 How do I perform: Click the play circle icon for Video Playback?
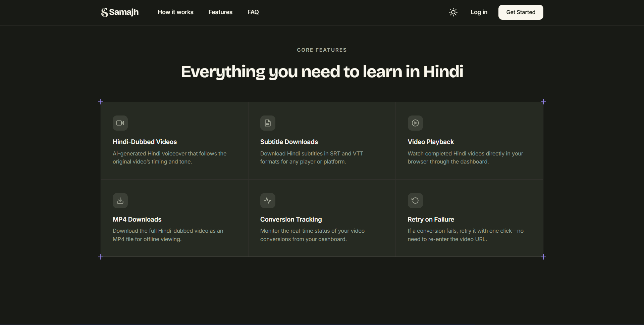415,123
